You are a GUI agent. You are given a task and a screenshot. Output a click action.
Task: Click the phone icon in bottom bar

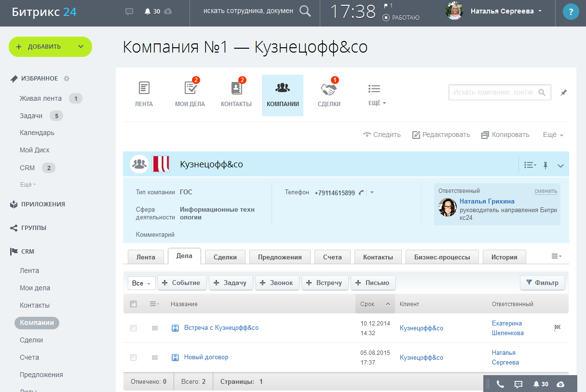[500, 384]
